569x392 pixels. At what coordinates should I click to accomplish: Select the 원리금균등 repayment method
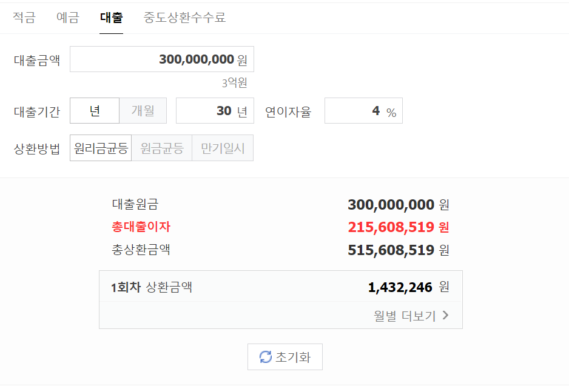[100, 147]
